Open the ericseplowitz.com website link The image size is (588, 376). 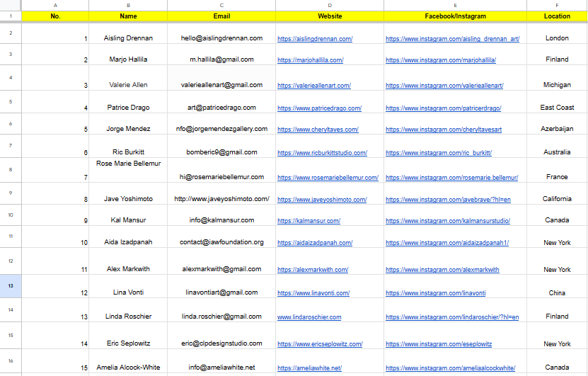[320, 344]
